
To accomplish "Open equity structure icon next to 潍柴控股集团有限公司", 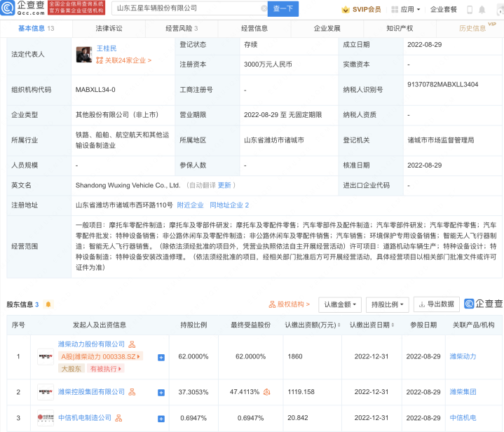I will (x=132, y=392).
